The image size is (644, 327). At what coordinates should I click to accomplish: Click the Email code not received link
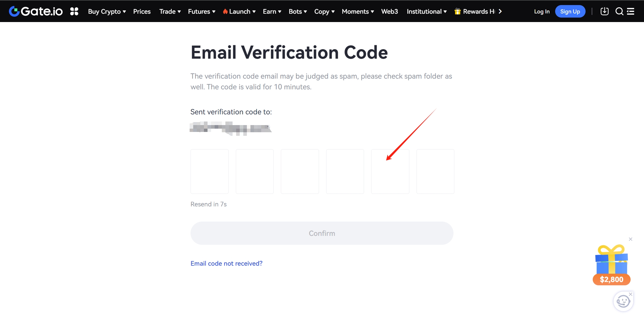tap(227, 263)
